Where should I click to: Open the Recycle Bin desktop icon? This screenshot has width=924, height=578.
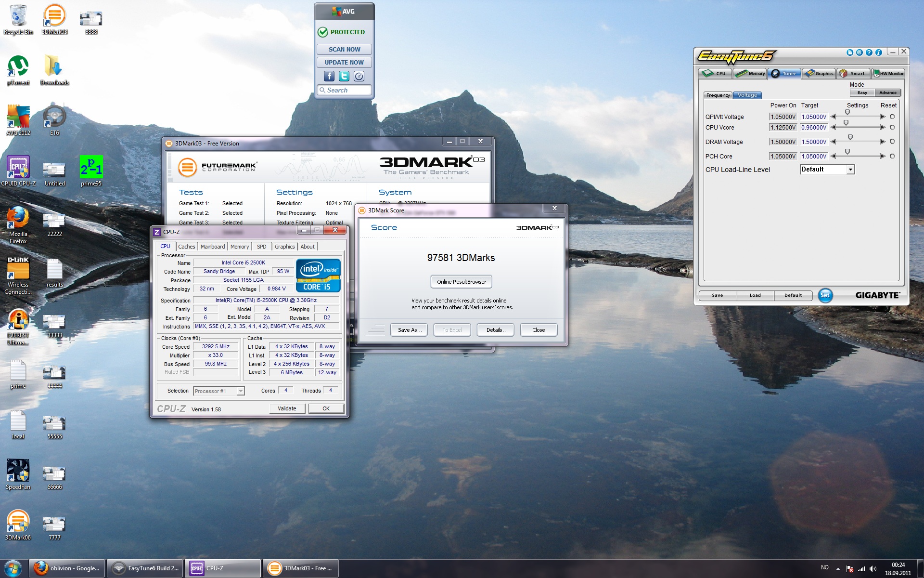[18, 19]
